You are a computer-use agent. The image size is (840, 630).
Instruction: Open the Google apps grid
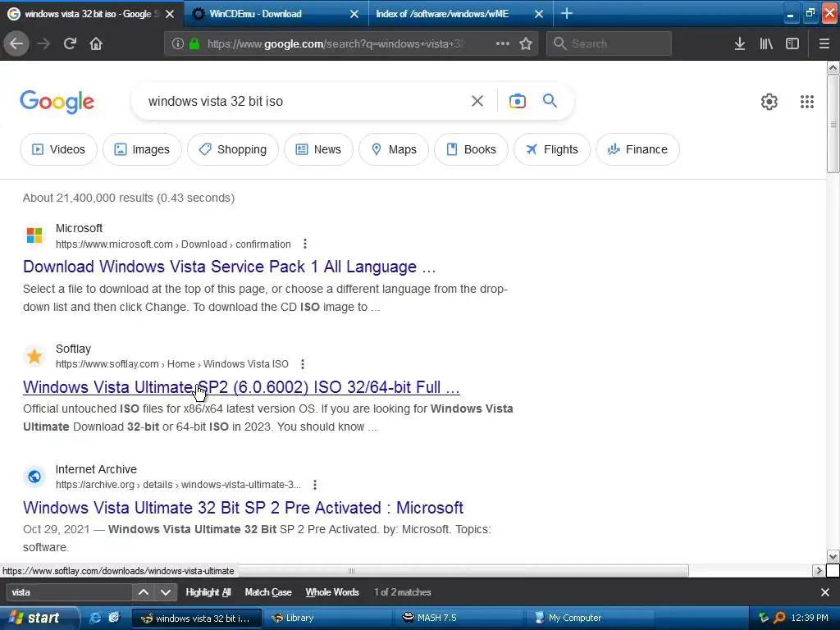[807, 101]
